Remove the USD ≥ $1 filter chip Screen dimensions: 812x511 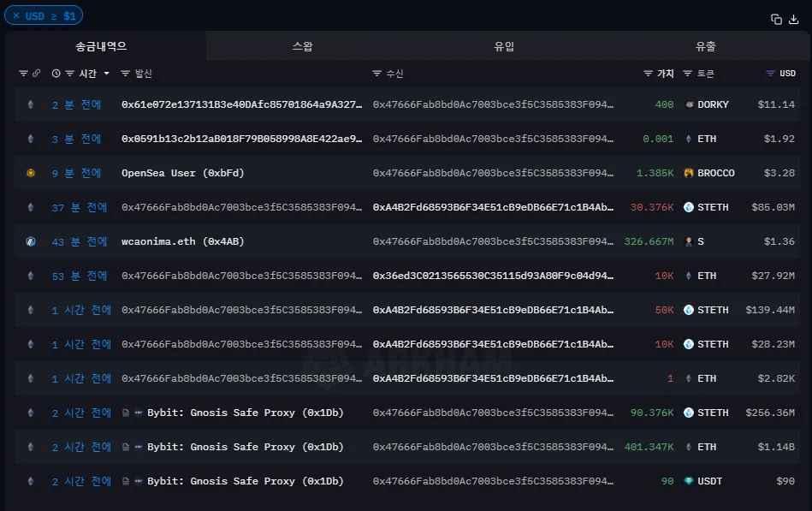(x=16, y=15)
